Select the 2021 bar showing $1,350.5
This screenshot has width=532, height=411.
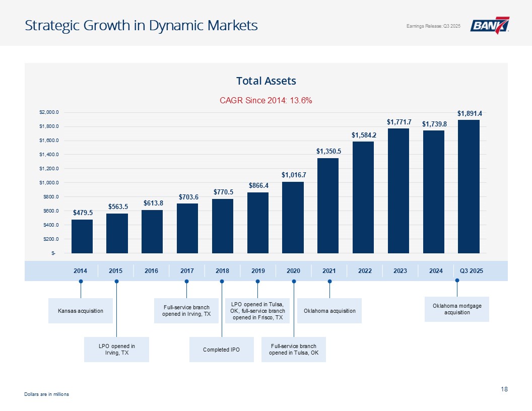point(327,205)
